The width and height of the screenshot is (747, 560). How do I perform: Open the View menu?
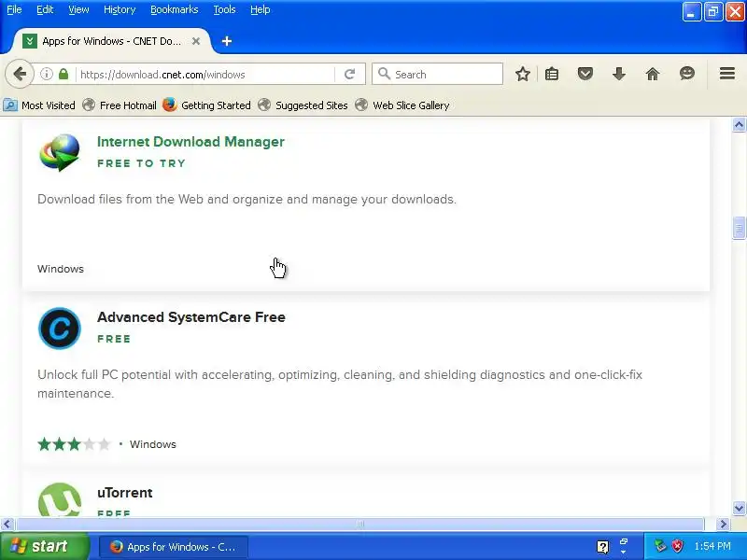(78, 9)
